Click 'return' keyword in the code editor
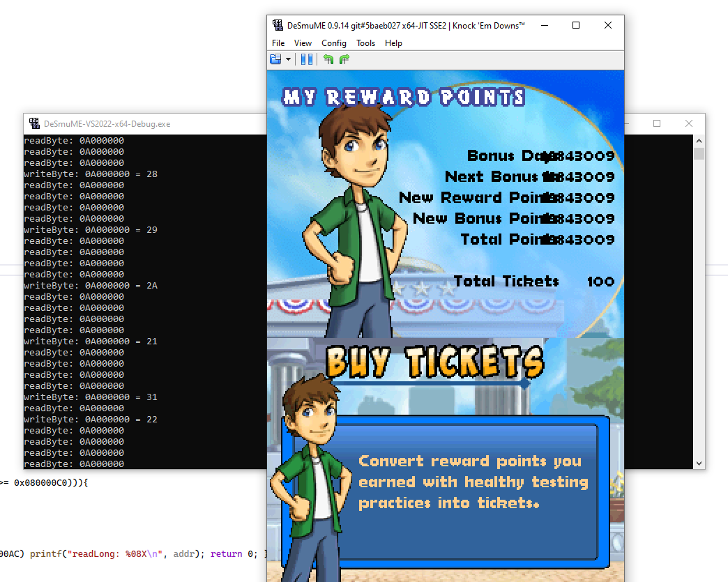 coord(226,553)
